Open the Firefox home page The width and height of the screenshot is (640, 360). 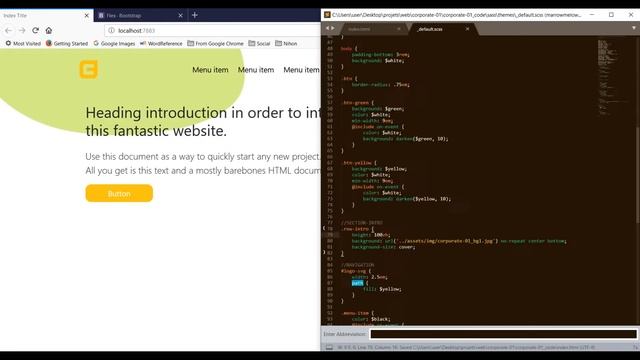(x=49, y=31)
